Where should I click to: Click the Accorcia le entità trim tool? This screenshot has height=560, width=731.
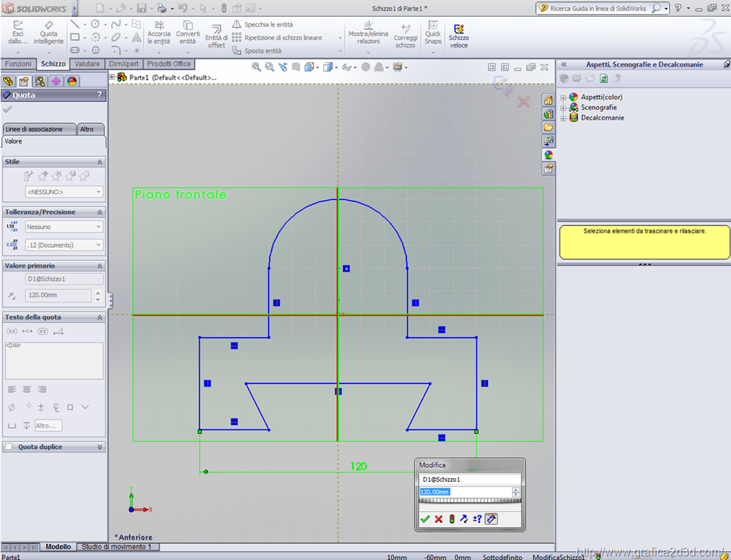159,33
